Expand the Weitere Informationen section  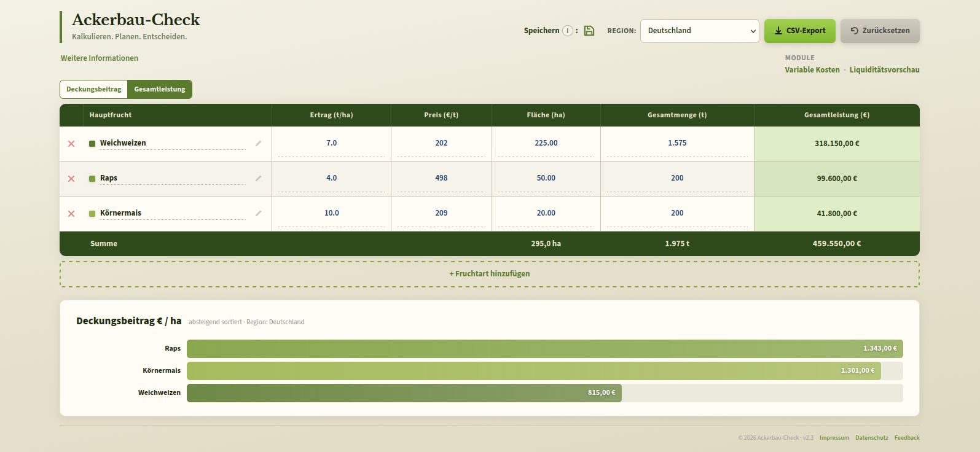100,58
